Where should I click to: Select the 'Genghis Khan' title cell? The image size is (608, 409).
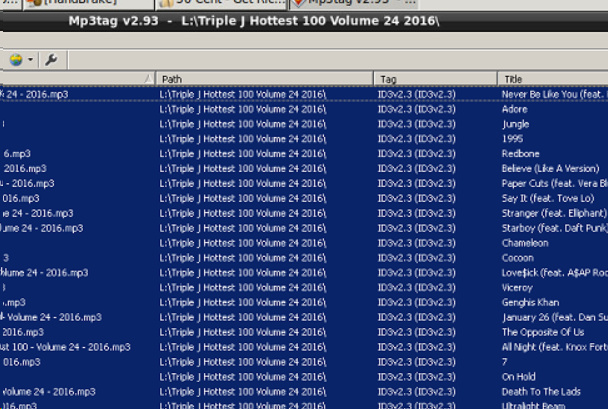tap(530, 302)
